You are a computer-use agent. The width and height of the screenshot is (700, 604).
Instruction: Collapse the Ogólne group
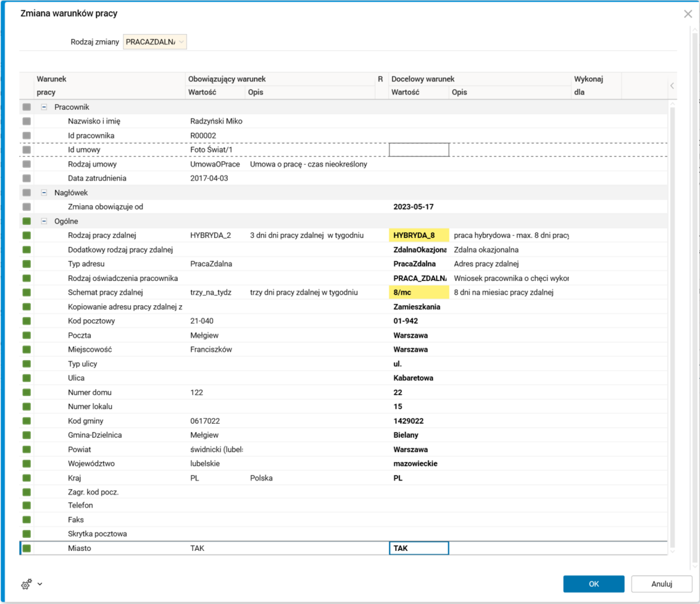[x=44, y=221]
